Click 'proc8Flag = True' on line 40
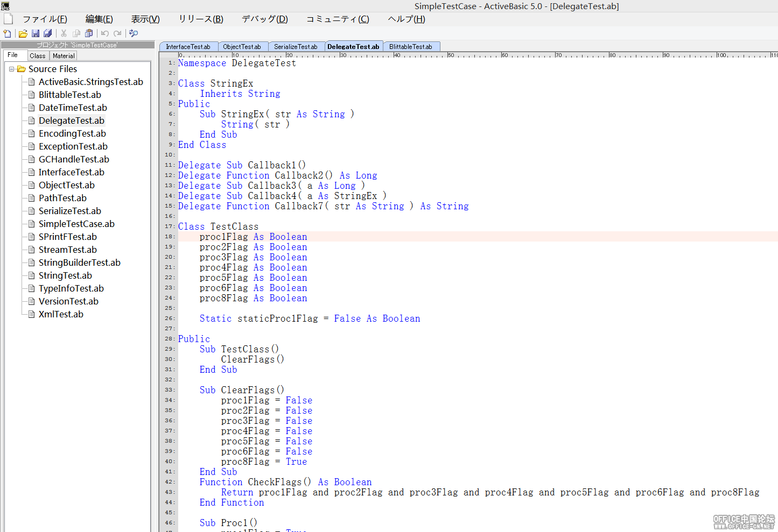Screen dimensions: 778x532 pyautogui.click(x=264, y=462)
